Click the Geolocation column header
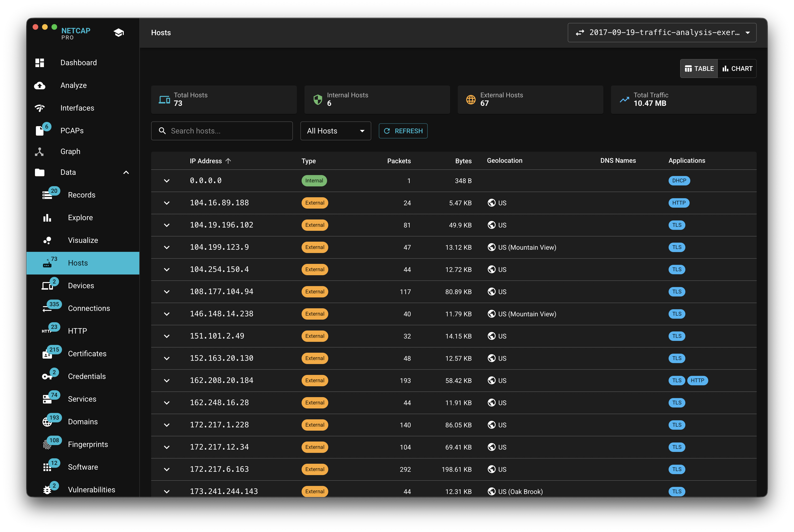 [504, 160]
